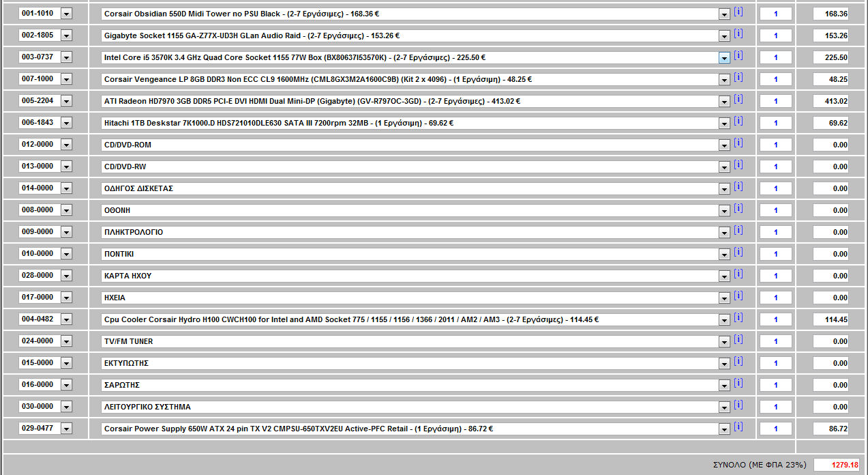Click quantity field for Corsair Hydro H100 row
868x475 pixels.
[775, 319]
